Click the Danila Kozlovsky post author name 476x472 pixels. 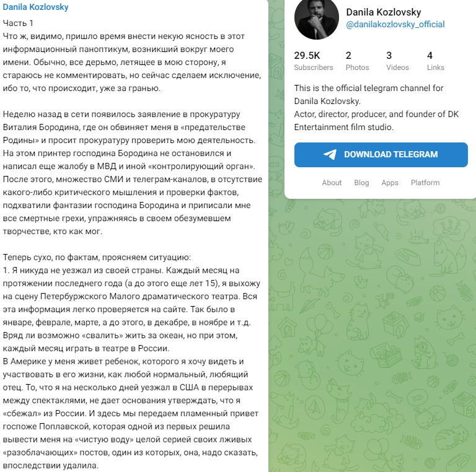pyautogui.click(x=36, y=7)
